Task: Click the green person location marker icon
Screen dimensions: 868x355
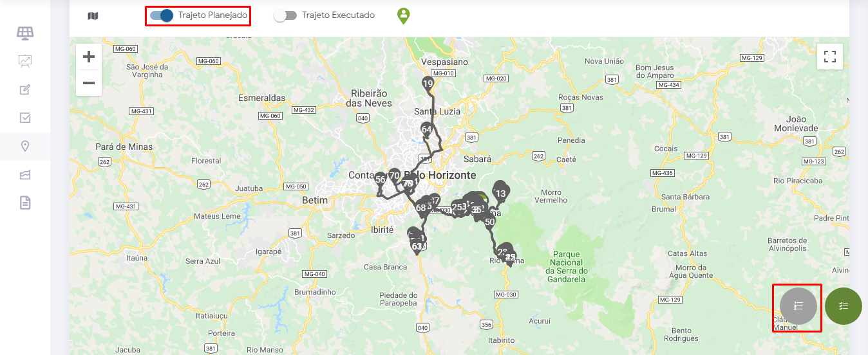Action: pyautogui.click(x=403, y=16)
